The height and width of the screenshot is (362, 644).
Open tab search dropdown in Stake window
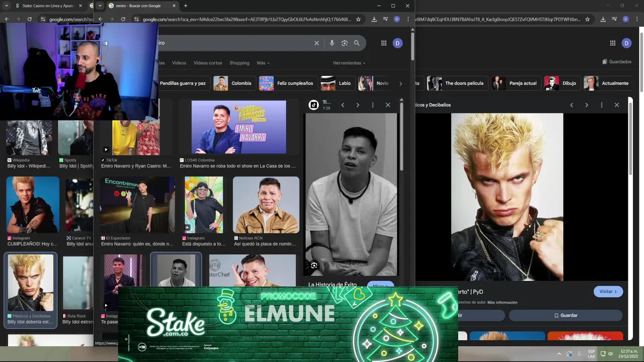point(6,6)
